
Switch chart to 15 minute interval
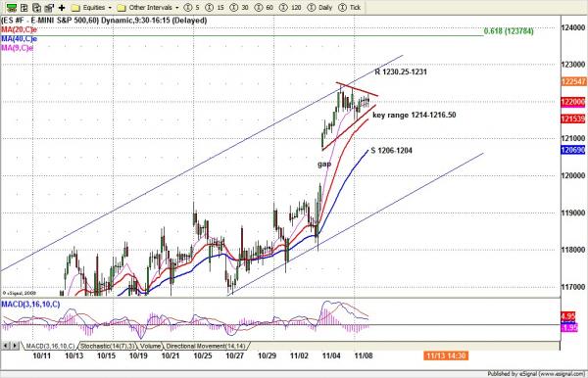pyautogui.click(x=215, y=8)
